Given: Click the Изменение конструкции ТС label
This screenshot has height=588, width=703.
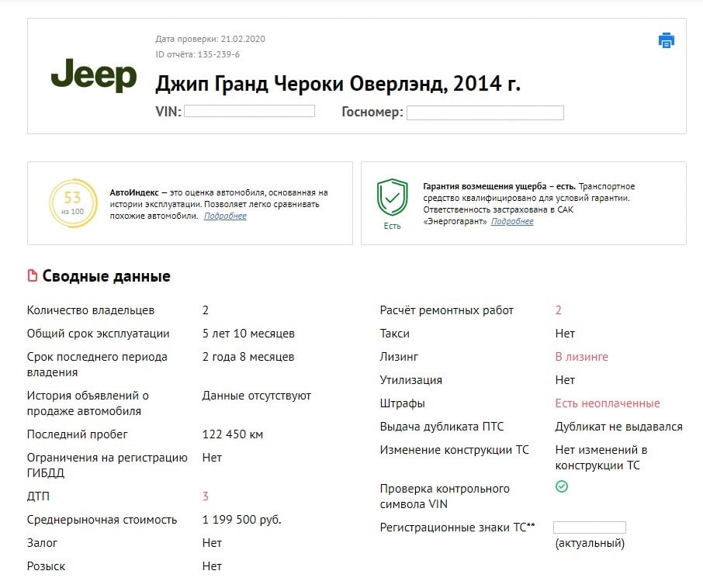Looking at the screenshot, I should point(454,450).
